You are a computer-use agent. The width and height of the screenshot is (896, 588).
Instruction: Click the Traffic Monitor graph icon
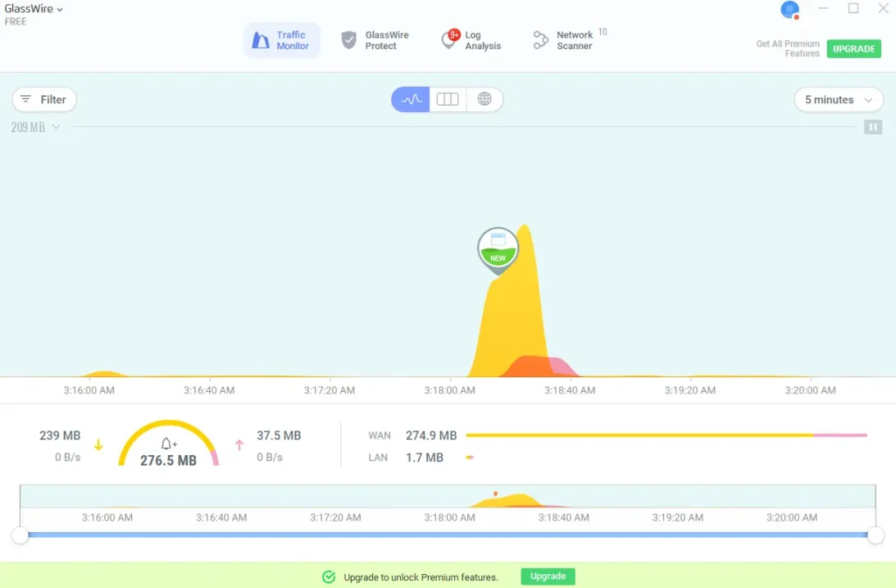(261, 40)
